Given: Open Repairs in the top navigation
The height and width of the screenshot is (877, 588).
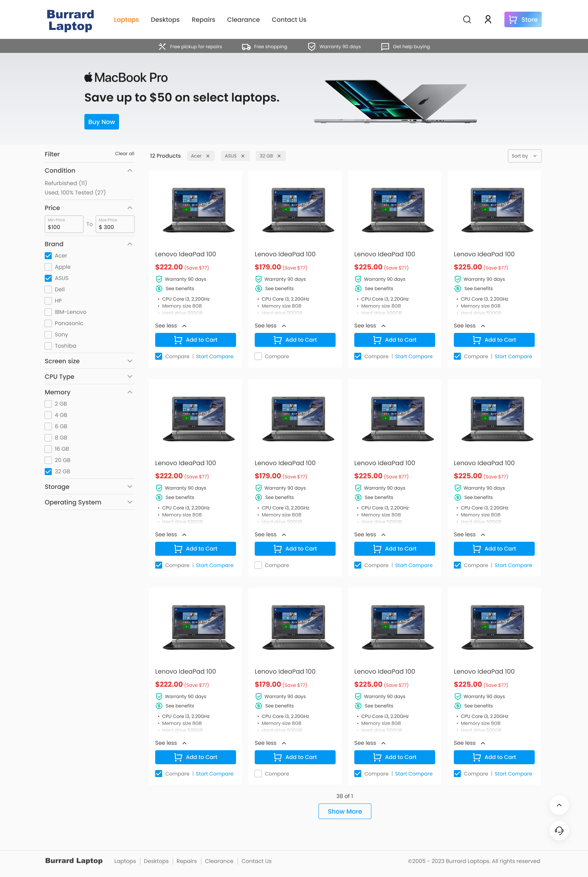Looking at the screenshot, I should tap(203, 19).
